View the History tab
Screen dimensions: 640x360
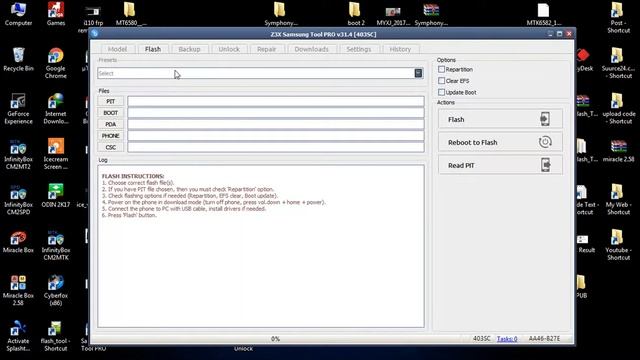[400, 49]
